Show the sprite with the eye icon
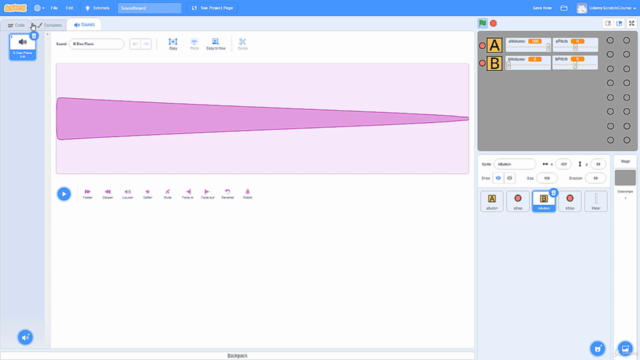 coord(498,178)
